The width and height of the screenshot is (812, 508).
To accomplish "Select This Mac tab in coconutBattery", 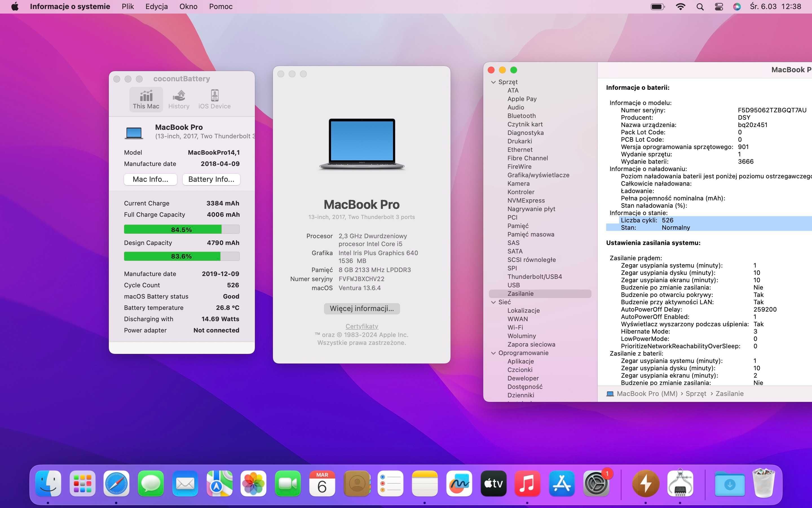I will [146, 99].
